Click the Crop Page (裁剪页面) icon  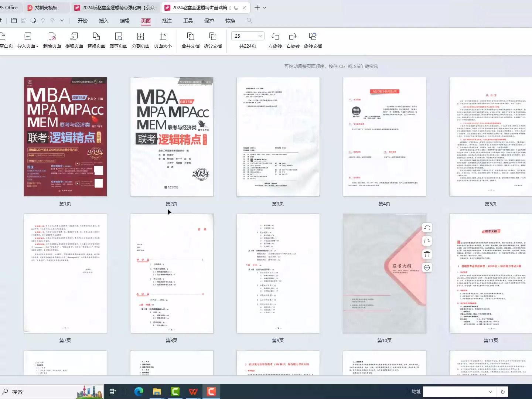tap(119, 36)
